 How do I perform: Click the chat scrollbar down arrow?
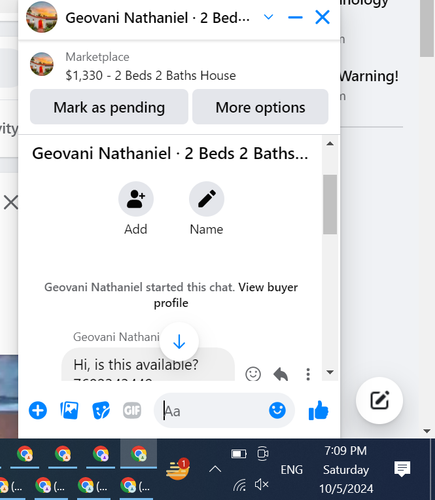click(x=330, y=372)
